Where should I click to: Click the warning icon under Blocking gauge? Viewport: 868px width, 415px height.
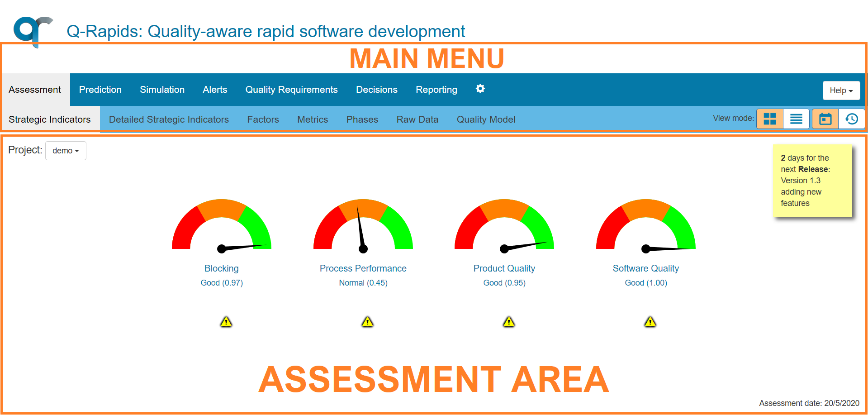[x=226, y=321]
